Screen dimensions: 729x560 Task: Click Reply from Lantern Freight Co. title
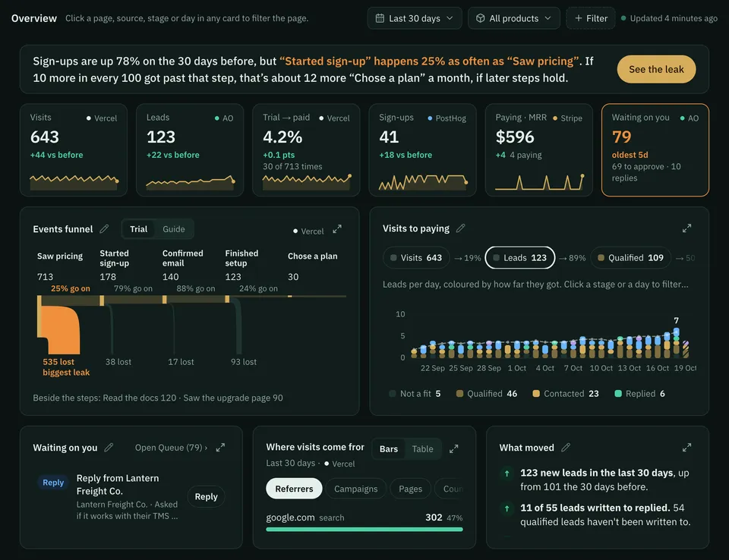pyautogui.click(x=118, y=484)
